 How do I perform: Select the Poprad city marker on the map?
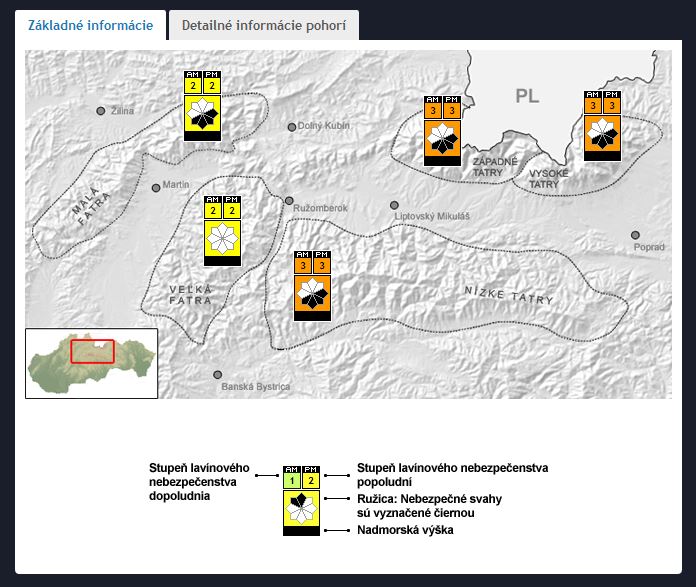coord(635,235)
